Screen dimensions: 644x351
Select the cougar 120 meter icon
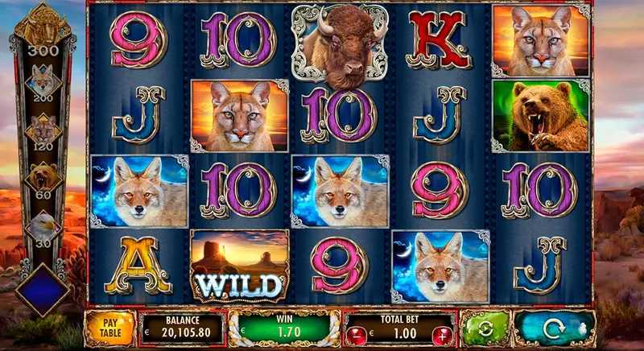pyautogui.click(x=43, y=130)
